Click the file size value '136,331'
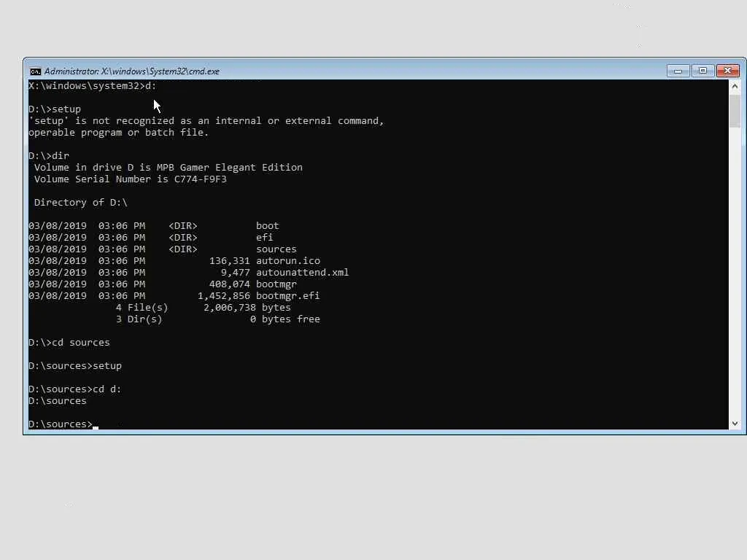This screenshot has width=747, height=560. 230,261
